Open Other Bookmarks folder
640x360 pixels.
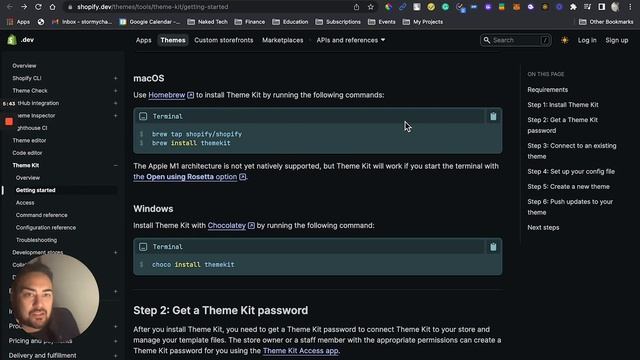(606, 22)
